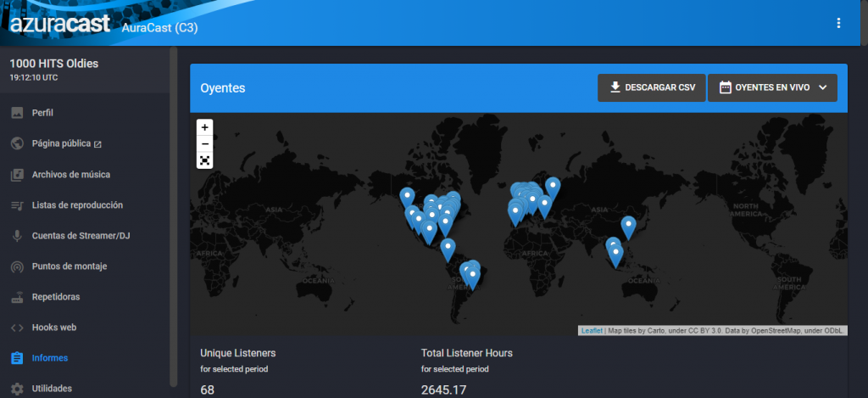Open the three-dot menu in the header
This screenshot has width=868, height=398.
[x=838, y=23]
